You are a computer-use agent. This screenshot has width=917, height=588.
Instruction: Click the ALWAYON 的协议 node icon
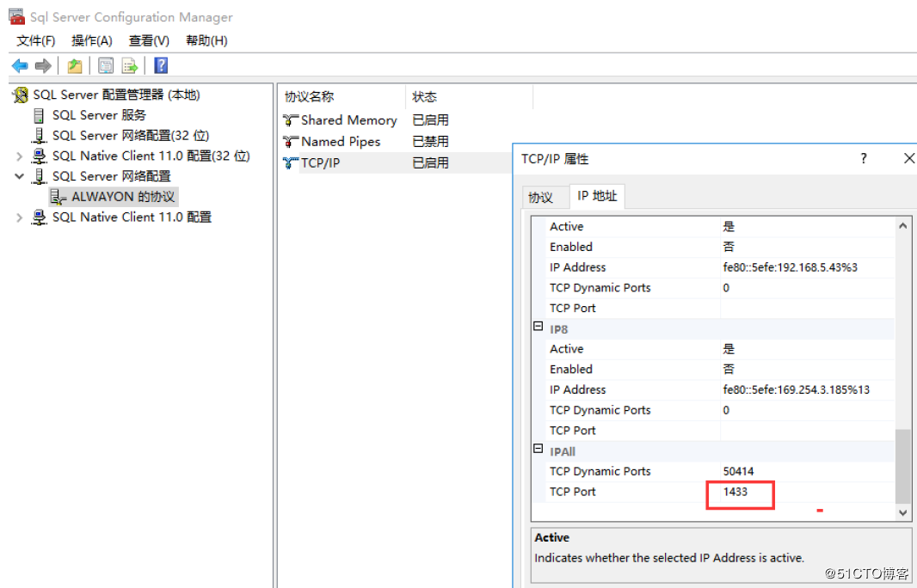[58, 197]
